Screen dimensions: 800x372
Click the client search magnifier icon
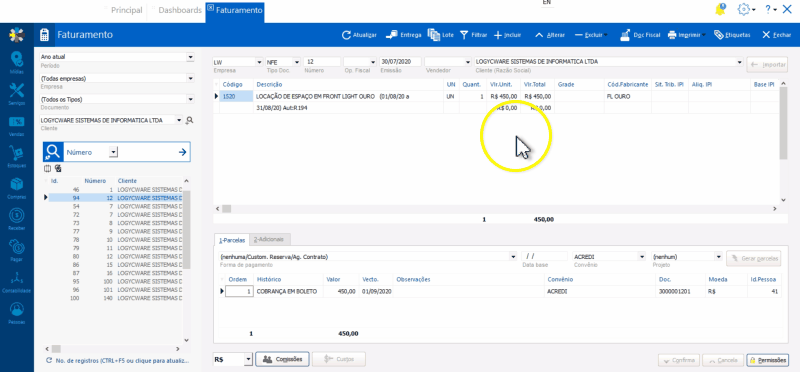[190, 120]
